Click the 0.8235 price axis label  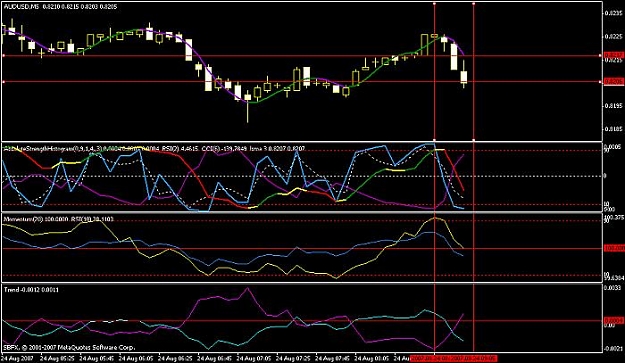613,13
